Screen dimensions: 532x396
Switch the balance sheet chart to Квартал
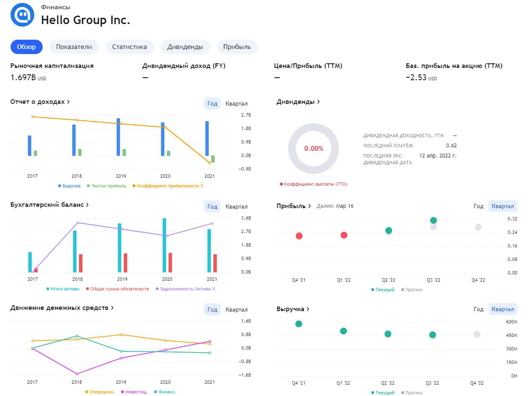point(237,206)
